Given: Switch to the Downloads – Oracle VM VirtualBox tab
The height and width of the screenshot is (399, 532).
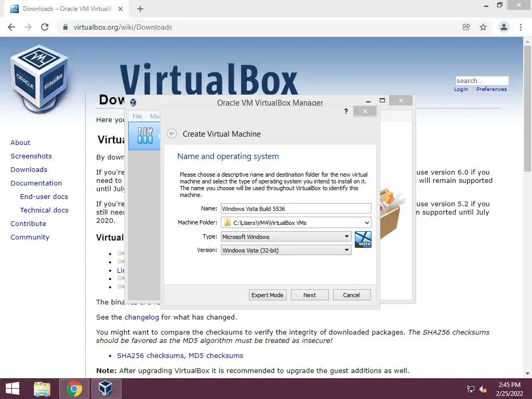Looking at the screenshot, I should click(x=66, y=9).
